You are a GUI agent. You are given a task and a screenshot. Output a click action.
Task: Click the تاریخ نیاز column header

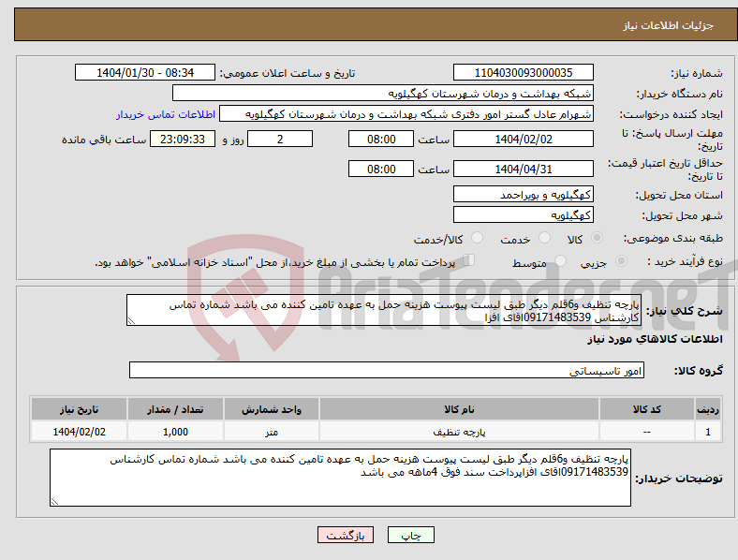point(79,409)
